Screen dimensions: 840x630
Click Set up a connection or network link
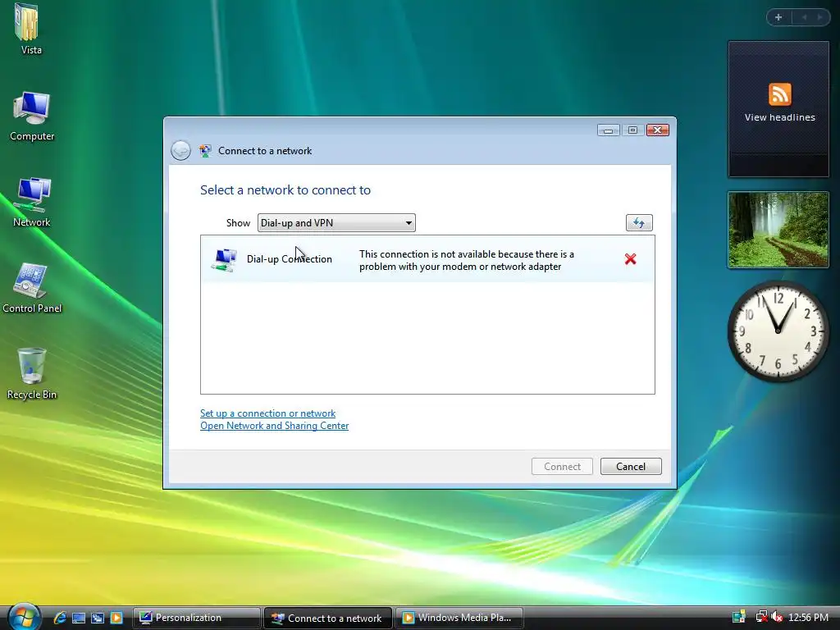pos(268,413)
